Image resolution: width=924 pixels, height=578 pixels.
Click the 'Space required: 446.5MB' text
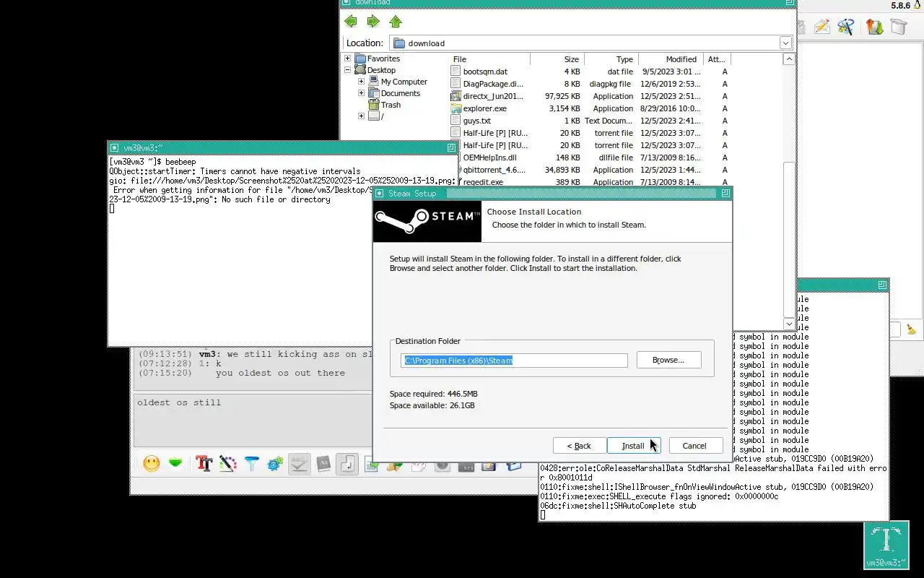[x=433, y=394]
